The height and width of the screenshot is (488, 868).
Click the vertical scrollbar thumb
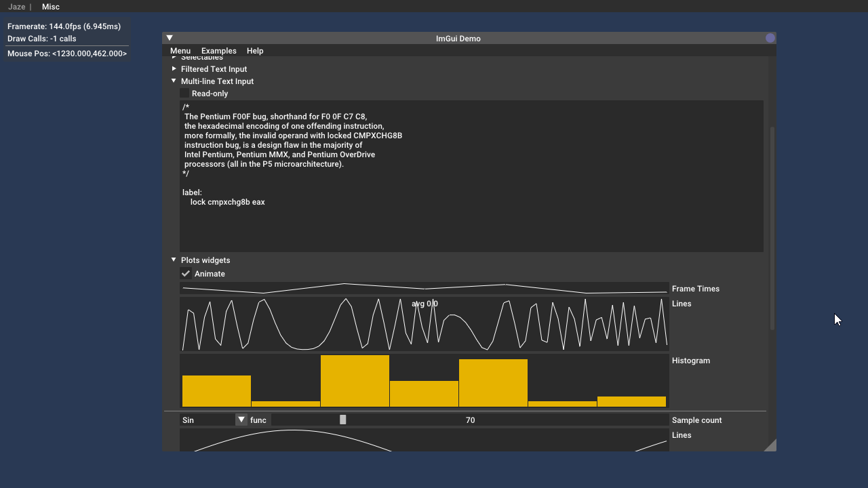tap(772, 228)
